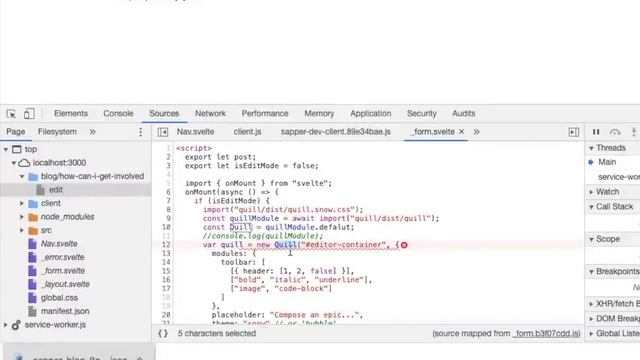This screenshot has width=640, height=360.
Task: Select the Sources tab
Action: (164, 113)
